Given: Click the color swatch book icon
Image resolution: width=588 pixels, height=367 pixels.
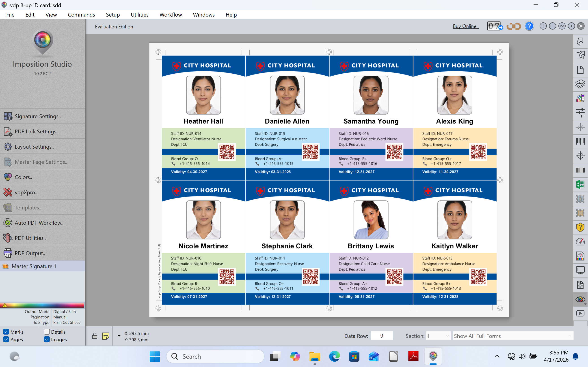Looking at the screenshot, I should coord(580,98).
